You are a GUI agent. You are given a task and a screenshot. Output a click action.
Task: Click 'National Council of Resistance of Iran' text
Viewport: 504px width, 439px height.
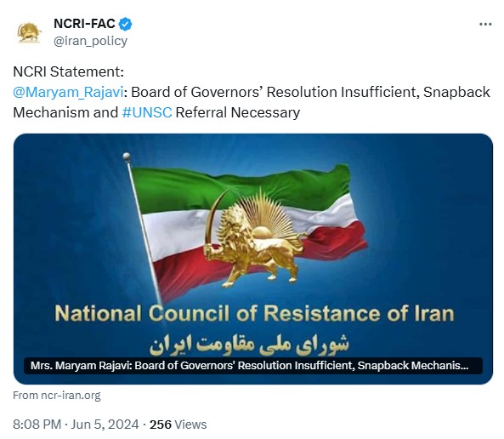pyautogui.click(x=254, y=313)
